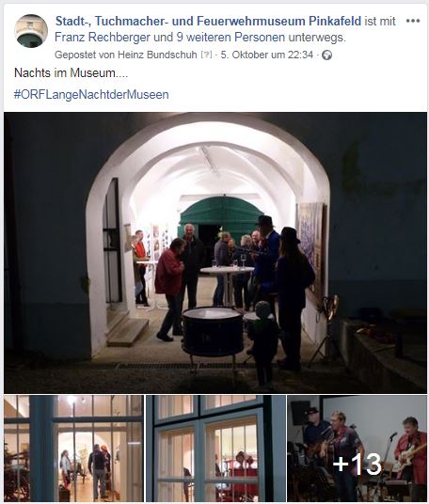Open Franz Rechberger's profile
Image resolution: width=429 pixels, height=504 pixels.
(x=103, y=38)
